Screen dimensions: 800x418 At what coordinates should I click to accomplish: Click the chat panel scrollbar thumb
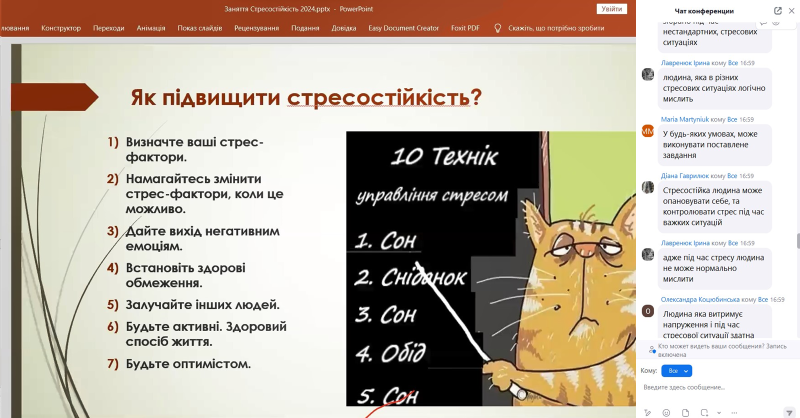click(797, 240)
